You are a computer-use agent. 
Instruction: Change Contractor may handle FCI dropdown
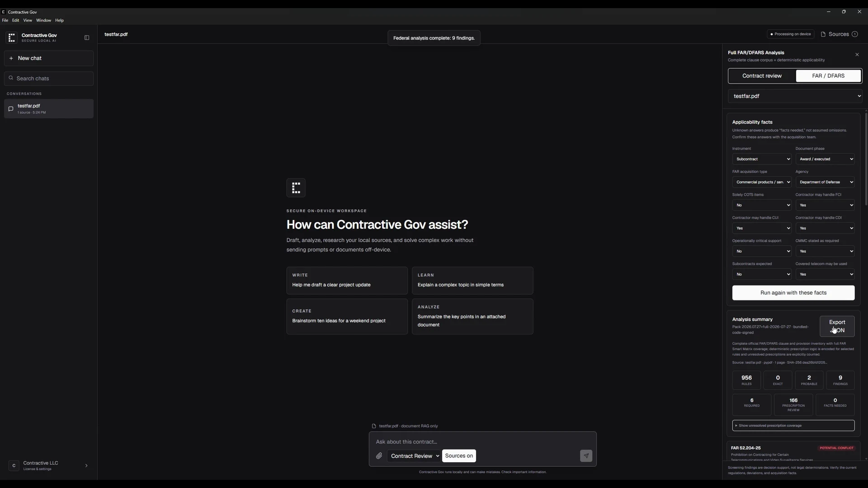(x=825, y=205)
